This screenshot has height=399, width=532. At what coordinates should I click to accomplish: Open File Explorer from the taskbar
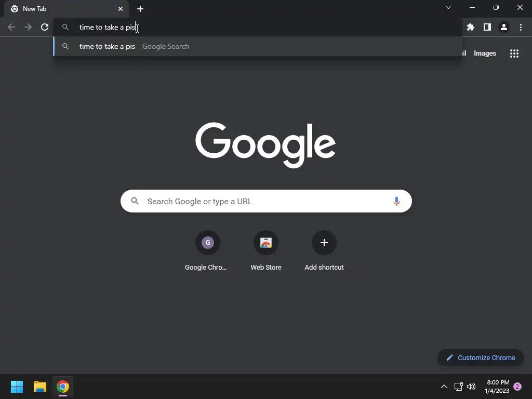click(40, 387)
